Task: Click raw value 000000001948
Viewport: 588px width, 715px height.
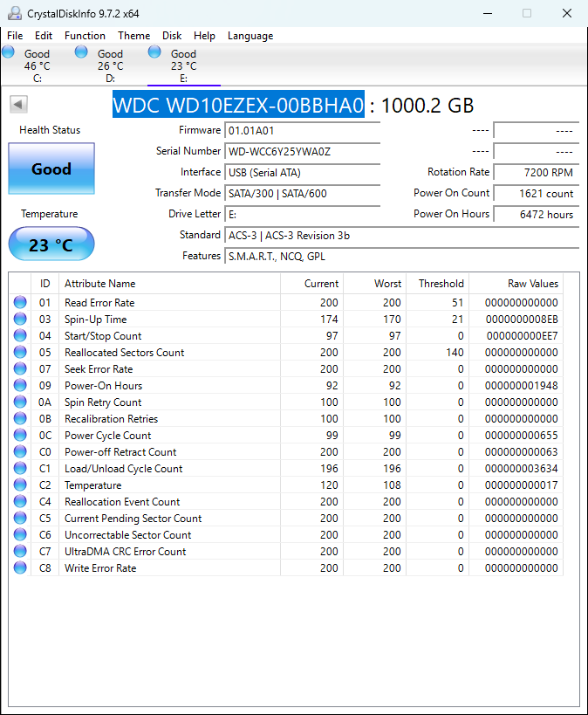Action: point(522,386)
